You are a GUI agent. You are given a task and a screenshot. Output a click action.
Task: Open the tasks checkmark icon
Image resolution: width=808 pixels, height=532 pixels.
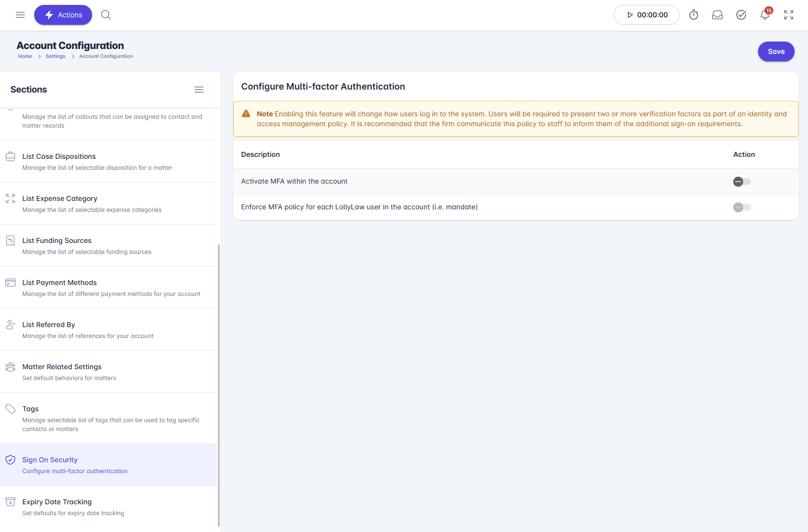[741, 15]
